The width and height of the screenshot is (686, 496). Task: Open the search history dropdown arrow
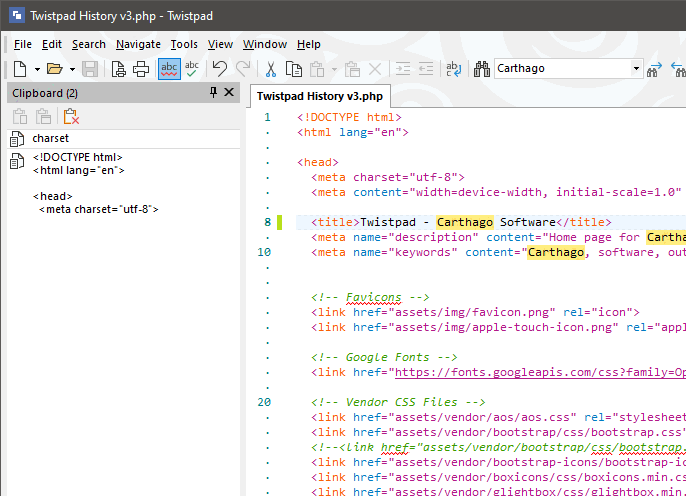[x=637, y=69]
